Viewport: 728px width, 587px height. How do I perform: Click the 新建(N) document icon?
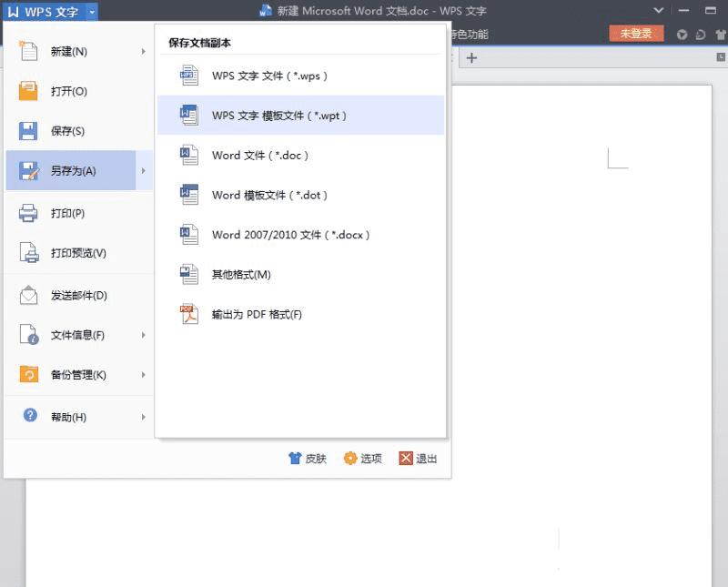pyautogui.click(x=28, y=51)
